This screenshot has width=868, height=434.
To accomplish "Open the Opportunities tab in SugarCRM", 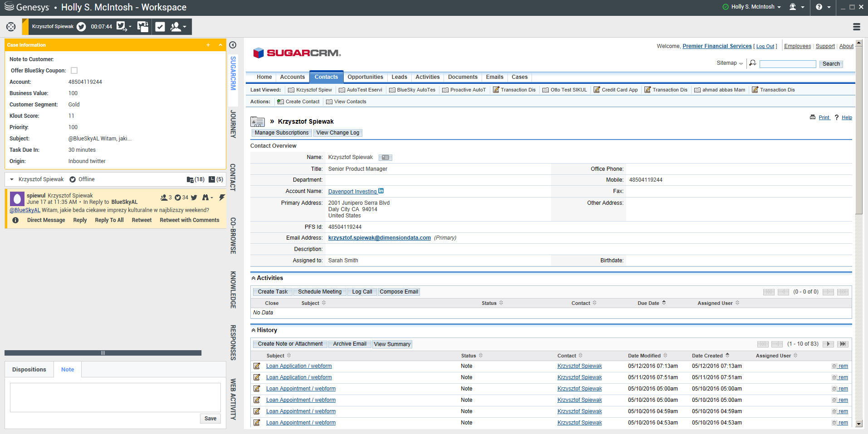I will click(365, 77).
